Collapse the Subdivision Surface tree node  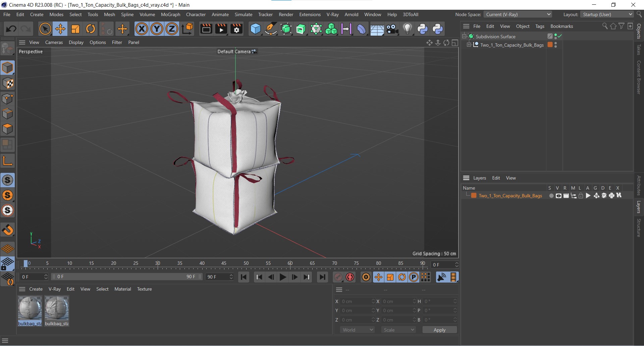464,36
